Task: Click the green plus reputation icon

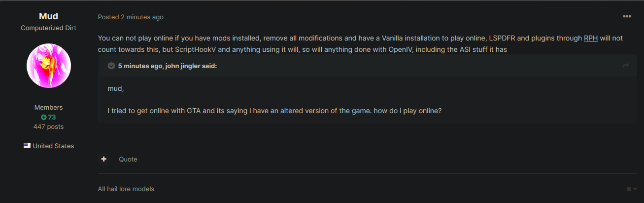Action: (x=43, y=118)
